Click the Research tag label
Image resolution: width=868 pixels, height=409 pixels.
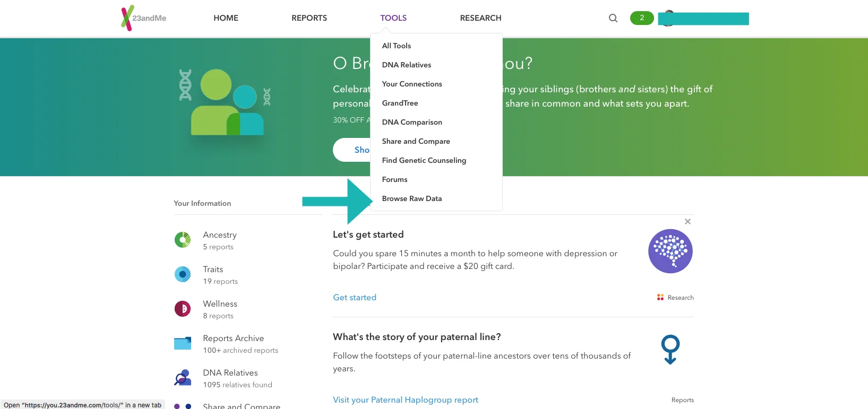tap(681, 298)
